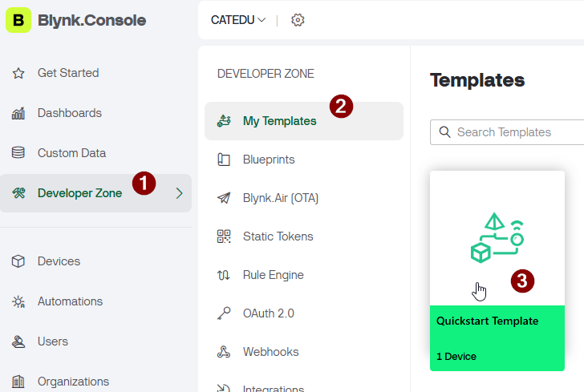This screenshot has width=584, height=392.
Task: Open organization settings gear icon
Action: click(x=298, y=20)
